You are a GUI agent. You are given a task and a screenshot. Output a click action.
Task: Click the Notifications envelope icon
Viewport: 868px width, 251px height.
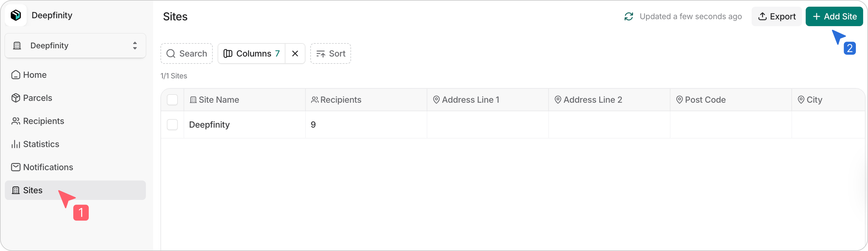tap(15, 167)
